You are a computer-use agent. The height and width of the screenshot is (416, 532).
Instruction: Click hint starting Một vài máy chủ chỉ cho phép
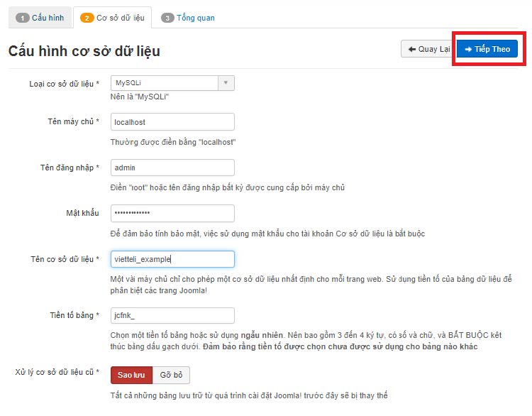(x=311, y=285)
